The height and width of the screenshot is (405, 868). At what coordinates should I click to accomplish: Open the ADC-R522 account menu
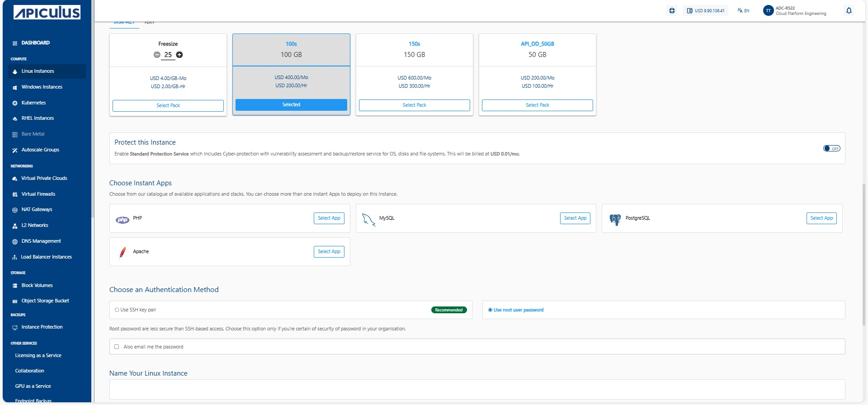pyautogui.click(x=794, y=10)
